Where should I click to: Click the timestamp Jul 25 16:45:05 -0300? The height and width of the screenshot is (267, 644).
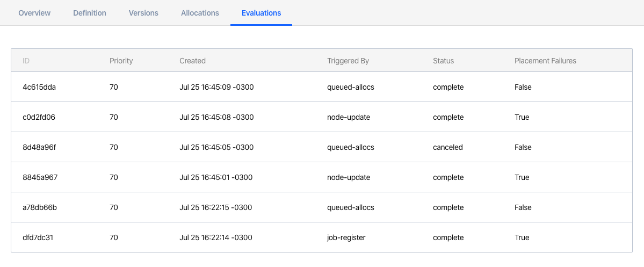point(216,147)
